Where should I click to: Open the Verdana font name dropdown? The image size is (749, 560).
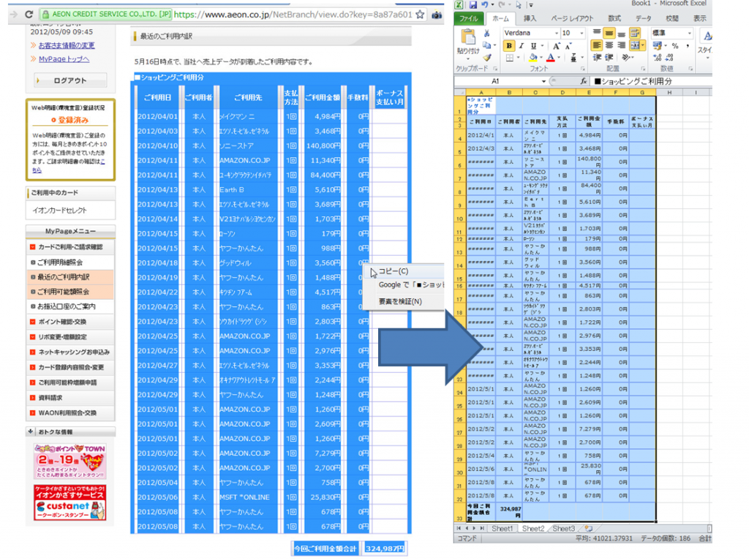pos(557,33)
